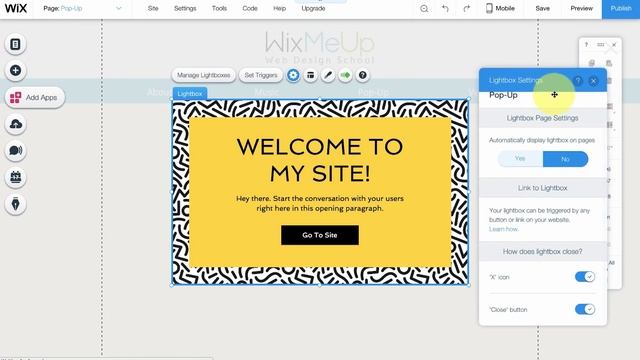Open the lightbox Layout icon

tap(311, 75)
